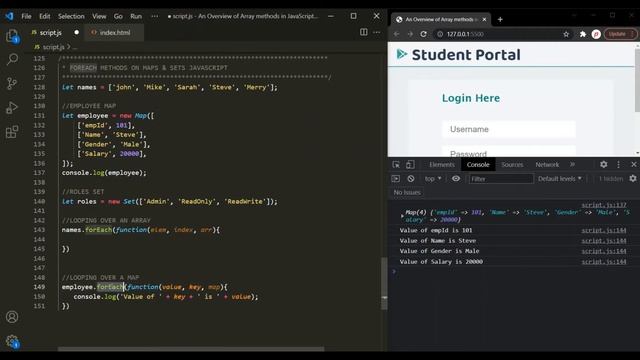This screenshot has height=360, width=640.
Task: Click the Student Portal logo icon
Action: point(402,54)
